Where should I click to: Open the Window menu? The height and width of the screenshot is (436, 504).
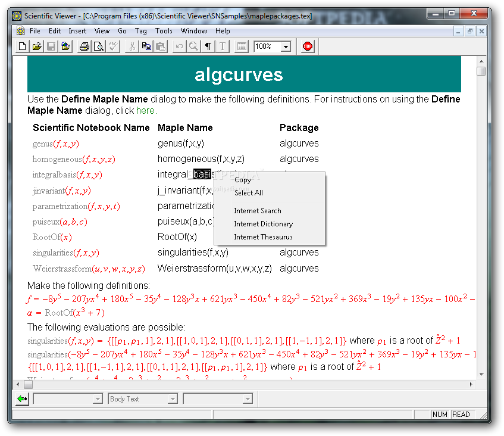[x=194, y=31]
